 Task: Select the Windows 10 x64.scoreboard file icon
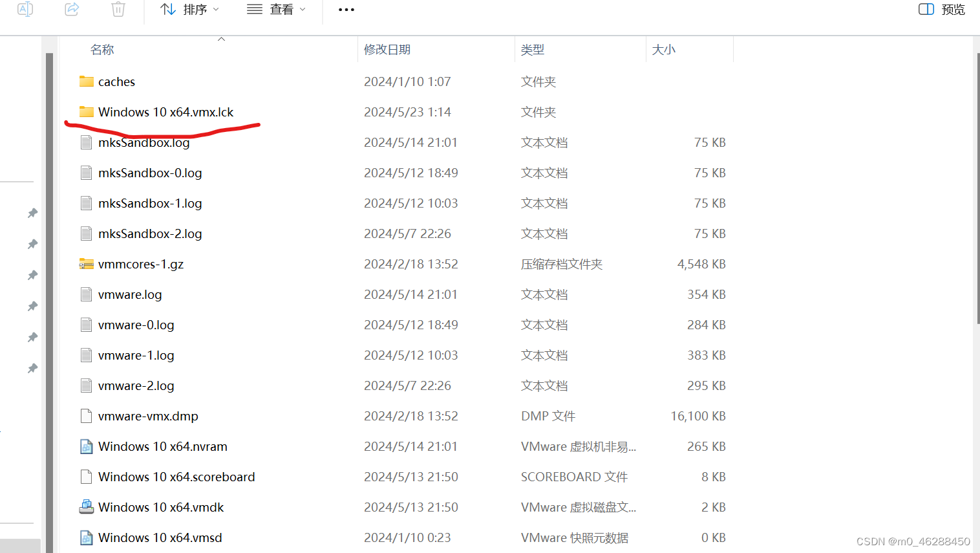click(87, 477)
